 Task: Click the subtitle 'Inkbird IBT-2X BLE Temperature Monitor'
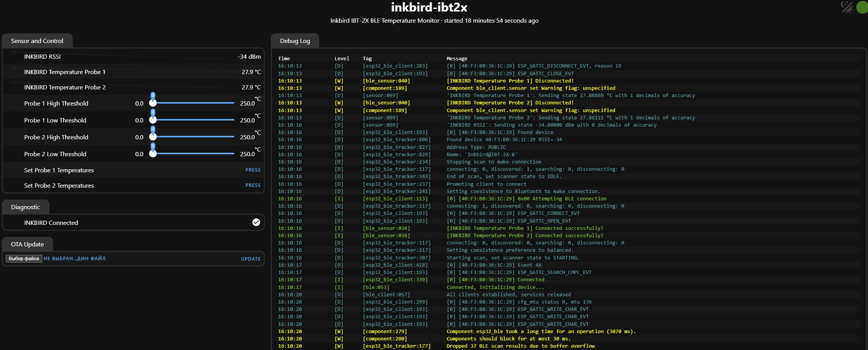385,20
